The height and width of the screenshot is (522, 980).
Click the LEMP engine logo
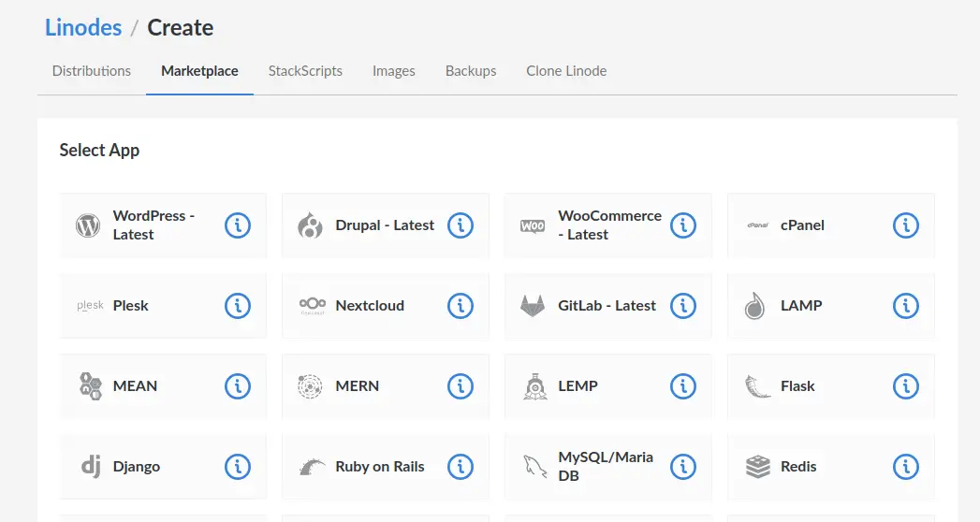point(535,385)
